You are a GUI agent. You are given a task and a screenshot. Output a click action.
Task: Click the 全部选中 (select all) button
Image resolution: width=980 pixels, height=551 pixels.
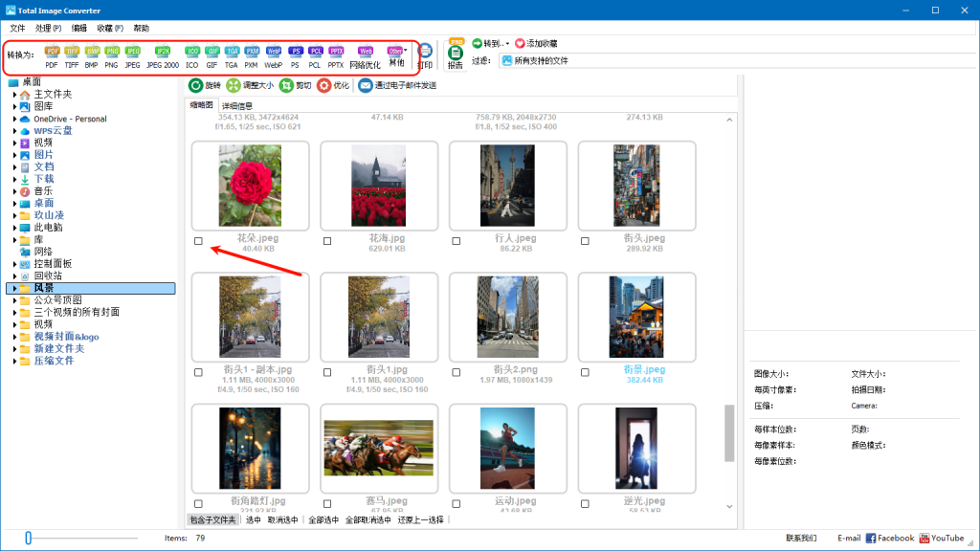(323, 520)
